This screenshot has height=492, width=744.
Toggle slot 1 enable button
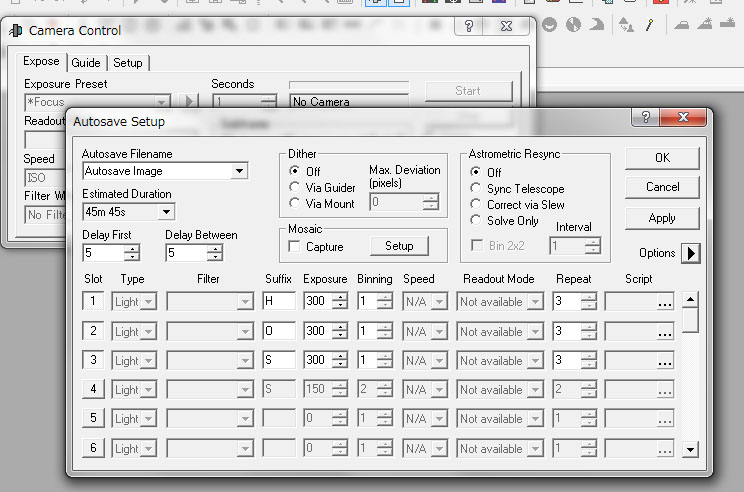(93, 301)
